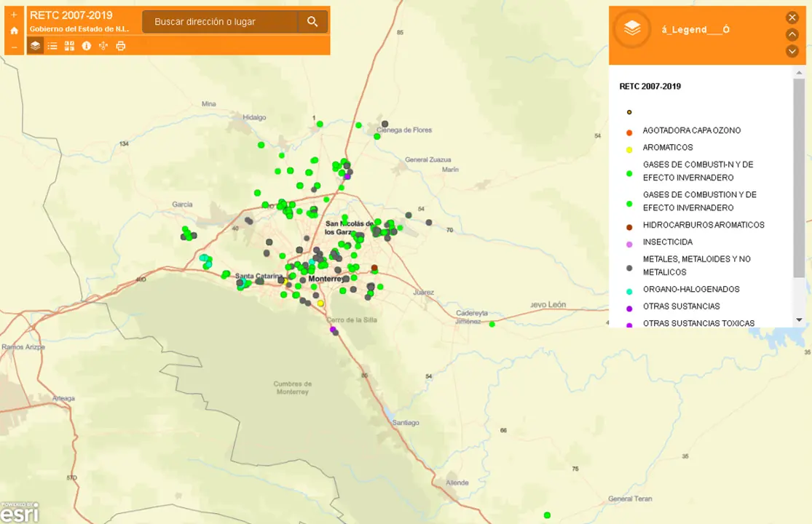Expand Legend panel with down chevron
Viewport: 812px width, 524px height.
792,51
